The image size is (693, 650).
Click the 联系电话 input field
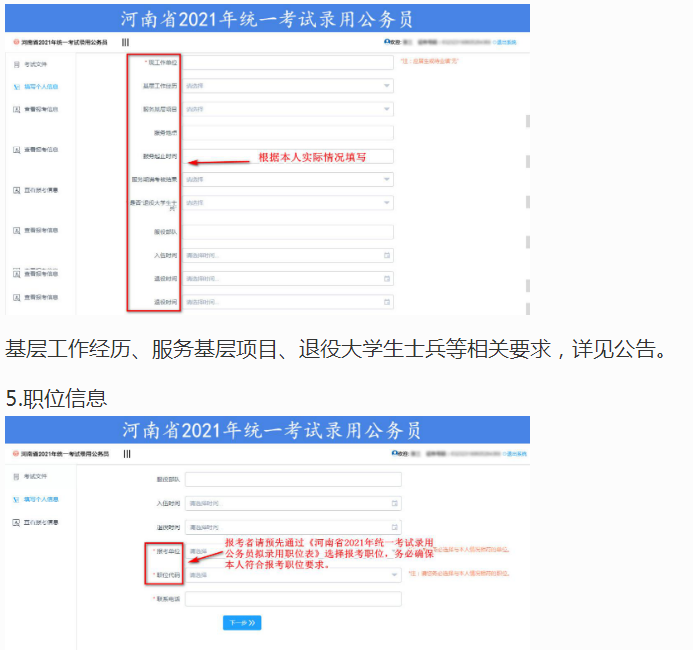[293, 599]
